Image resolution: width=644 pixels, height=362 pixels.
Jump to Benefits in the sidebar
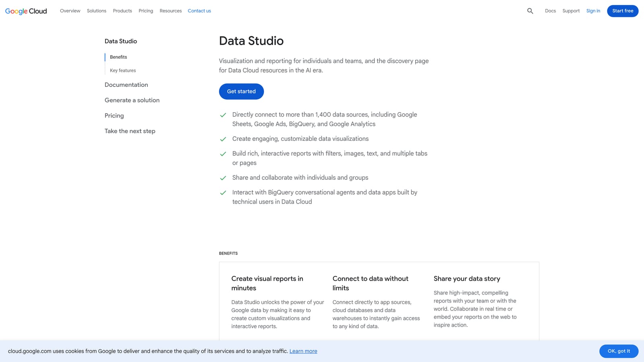pos(118,57)
